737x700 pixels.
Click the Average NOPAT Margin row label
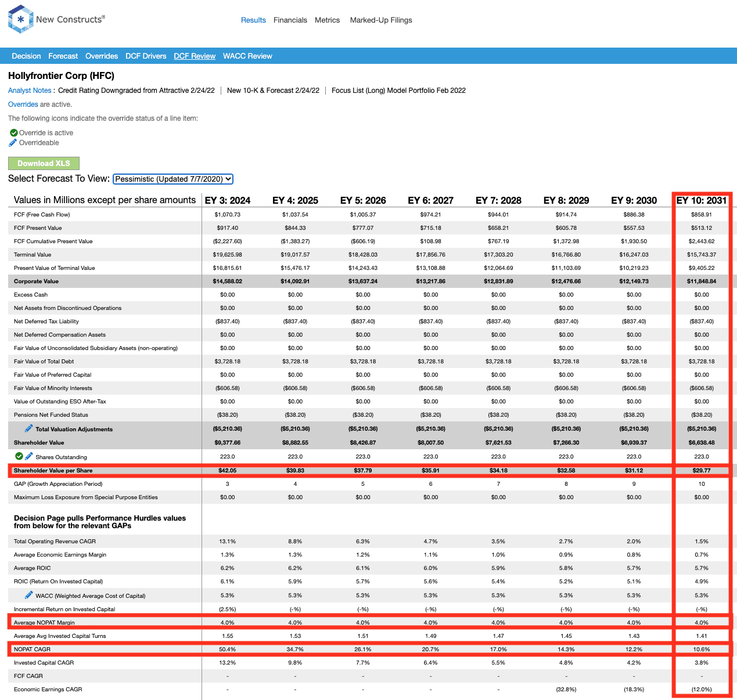tap(44, 623)
